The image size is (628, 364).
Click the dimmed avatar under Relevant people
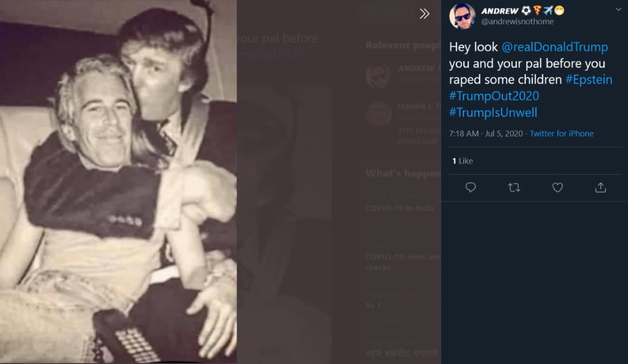point(378,76)
